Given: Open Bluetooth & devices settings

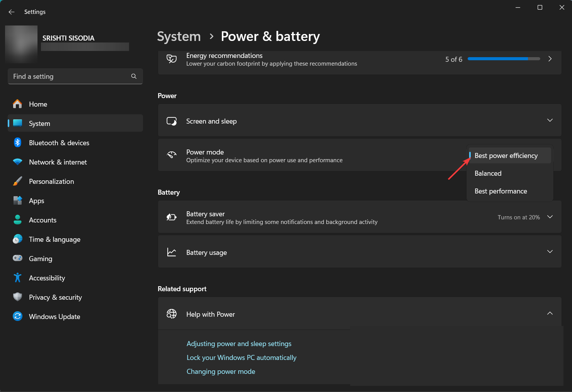Looking at the screenshot, I should [x=59, y=143].
